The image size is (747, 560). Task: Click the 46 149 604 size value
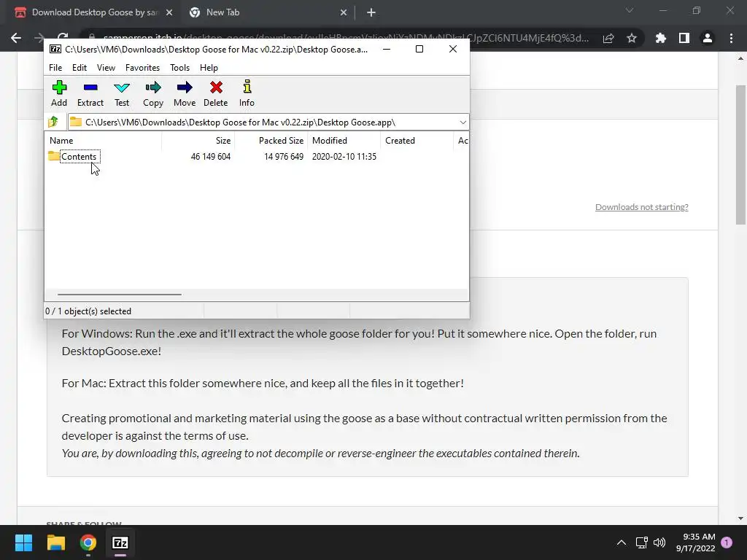(x=211, y=157)
